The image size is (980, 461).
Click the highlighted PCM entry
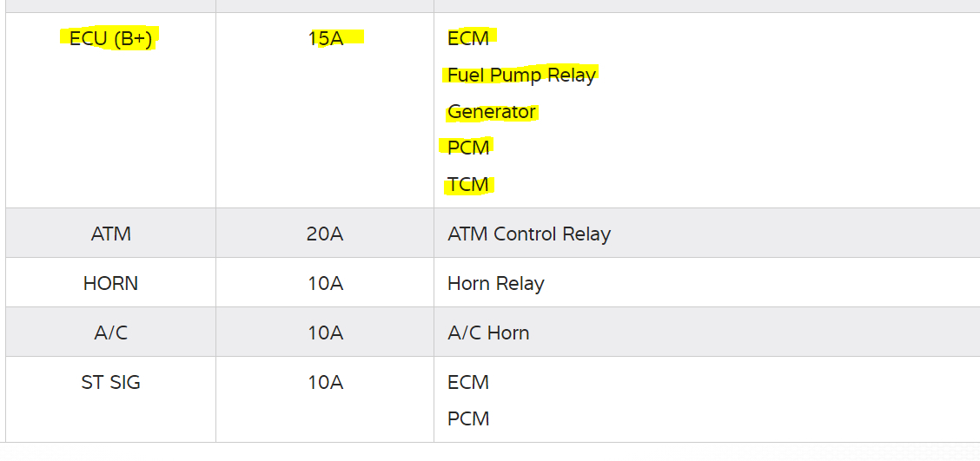(468, 148)
